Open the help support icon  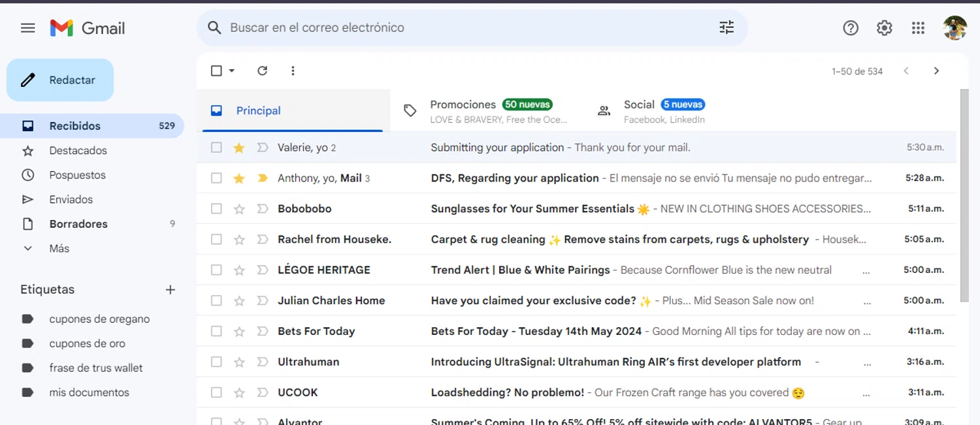click(851, 28)
